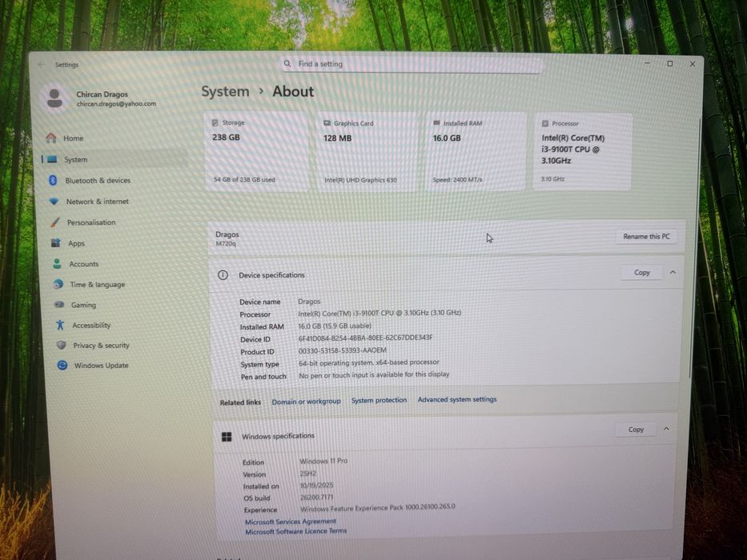Click the Device ID value 6F41D084

point(365,338)
